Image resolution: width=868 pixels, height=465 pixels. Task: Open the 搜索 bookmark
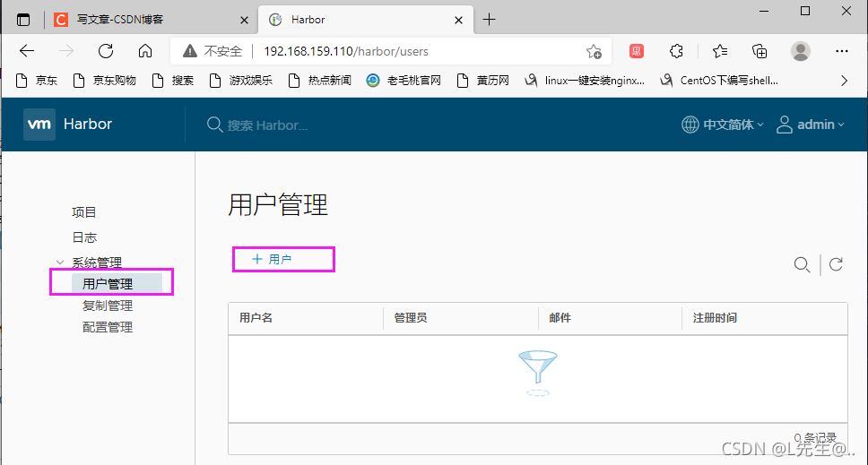173,81
